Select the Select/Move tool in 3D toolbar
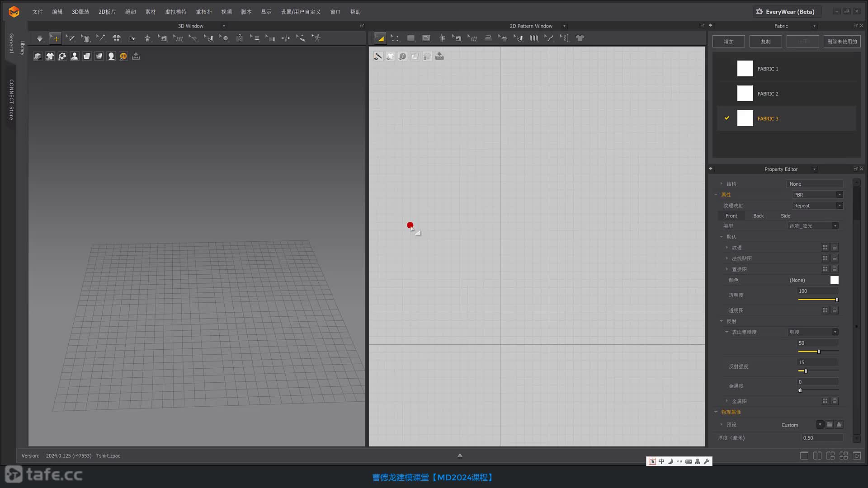 point(55,38)
